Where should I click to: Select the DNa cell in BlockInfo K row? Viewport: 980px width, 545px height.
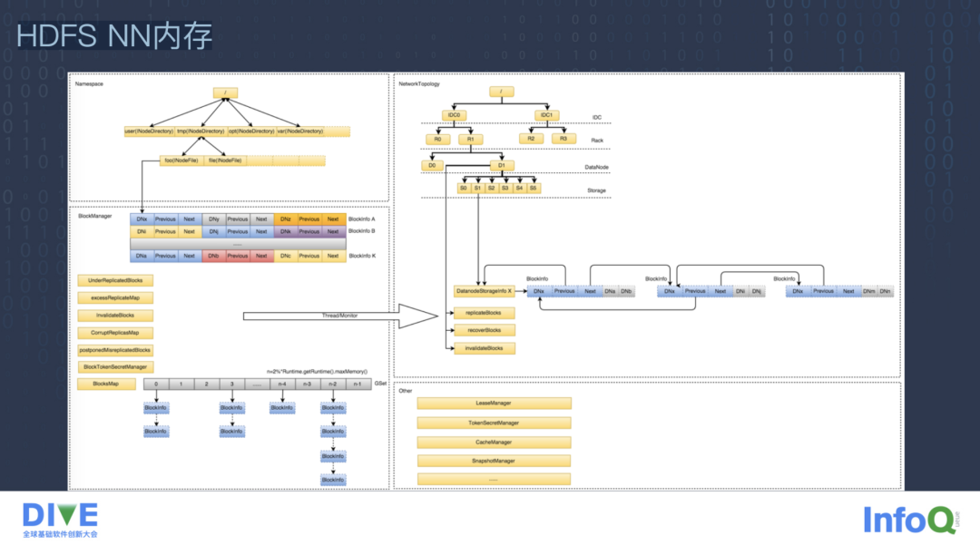tap(142, 256)
